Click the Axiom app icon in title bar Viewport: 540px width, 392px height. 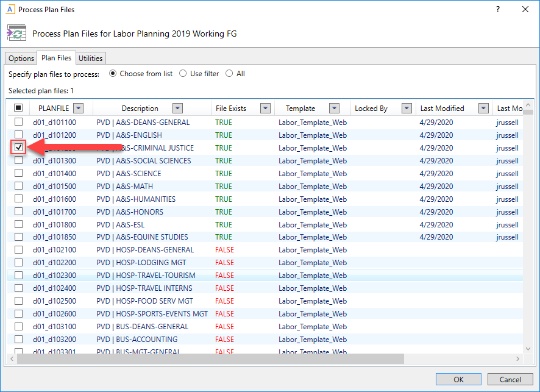coord(10,10)
